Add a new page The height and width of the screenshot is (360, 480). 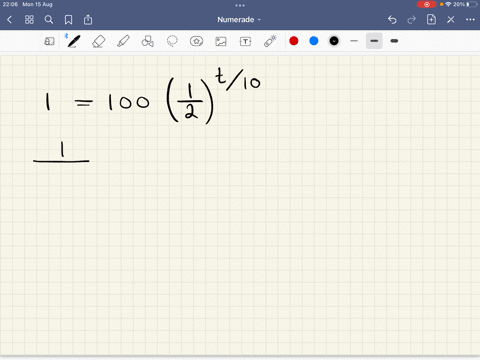431,19
